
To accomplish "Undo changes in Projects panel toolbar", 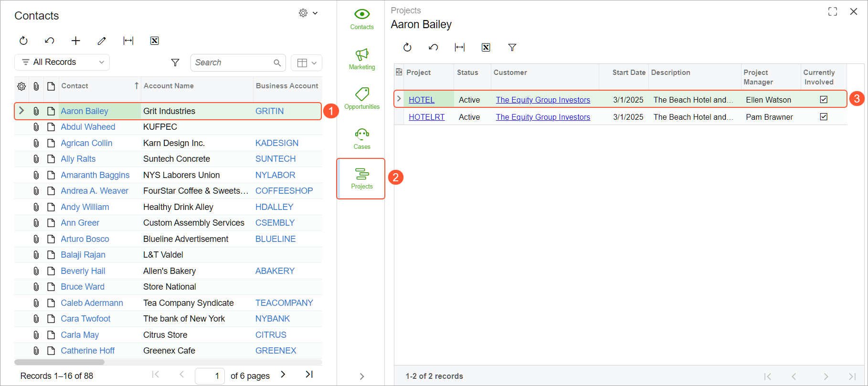I will [433, 47].
